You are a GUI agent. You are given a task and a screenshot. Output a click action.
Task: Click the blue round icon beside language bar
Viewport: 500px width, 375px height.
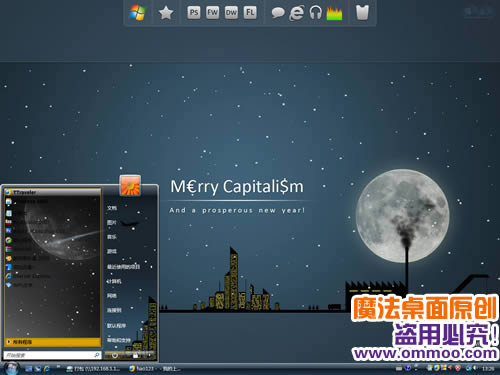click(x=408, y=368)
